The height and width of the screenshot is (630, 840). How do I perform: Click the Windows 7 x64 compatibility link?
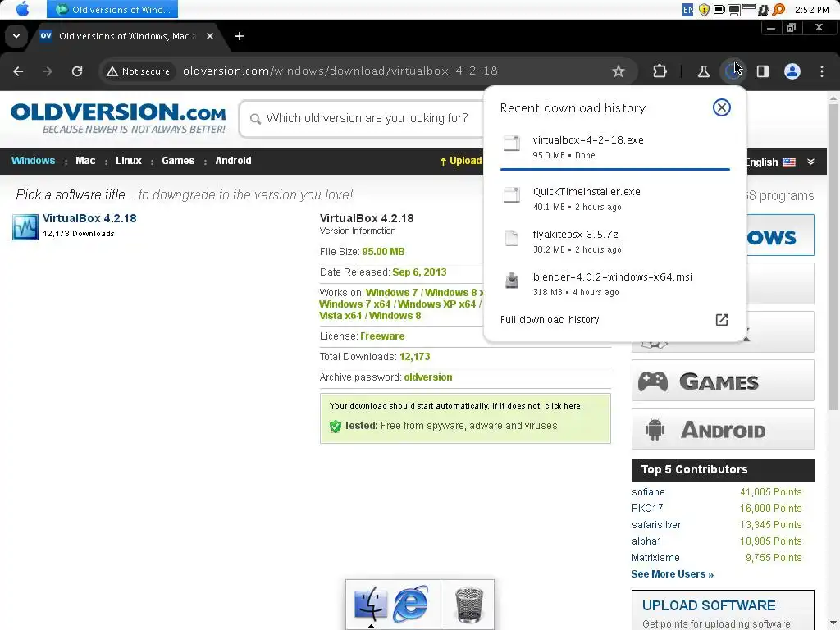pos(354,304)
